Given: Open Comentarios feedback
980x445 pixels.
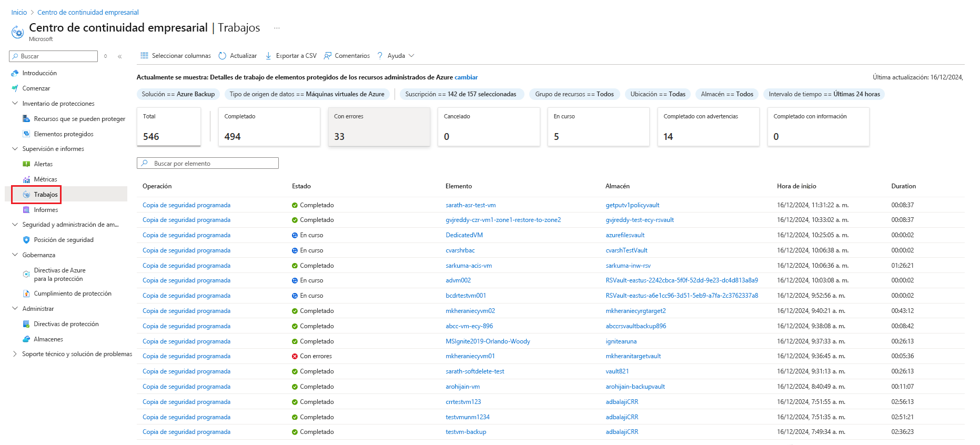Looking at the screenshot, I should (347, 56).
